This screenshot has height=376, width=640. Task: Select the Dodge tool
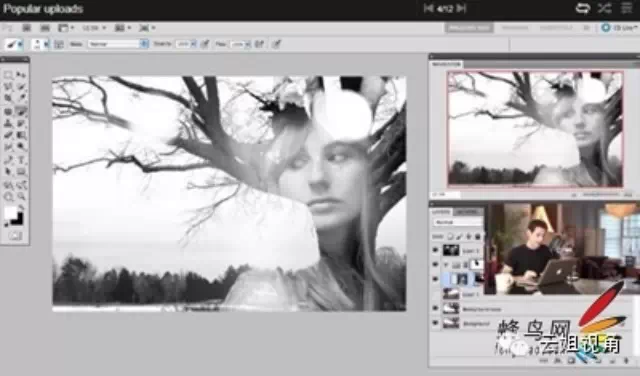tap(22, 147)
